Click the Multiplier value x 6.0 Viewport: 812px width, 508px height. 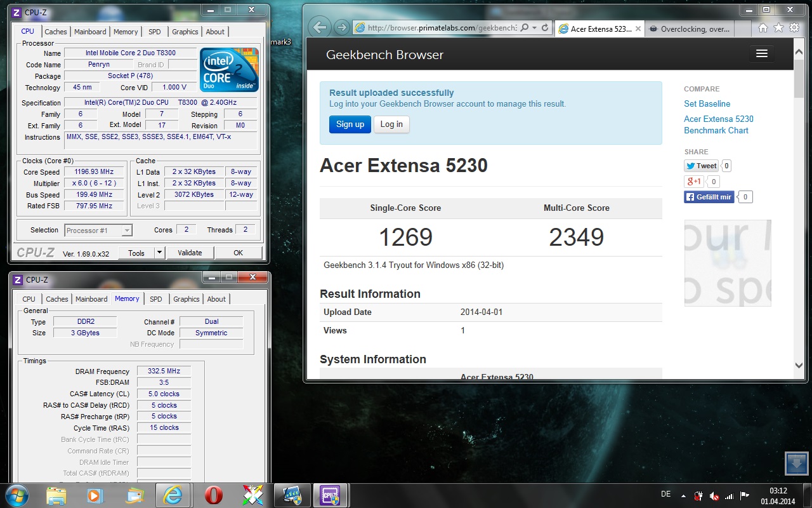(x=95, y=184)
